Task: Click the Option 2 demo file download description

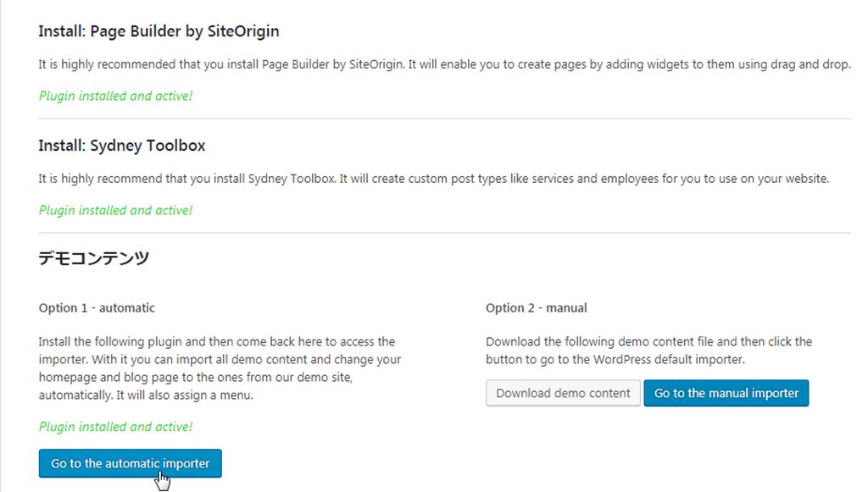Action: (648, 351)
